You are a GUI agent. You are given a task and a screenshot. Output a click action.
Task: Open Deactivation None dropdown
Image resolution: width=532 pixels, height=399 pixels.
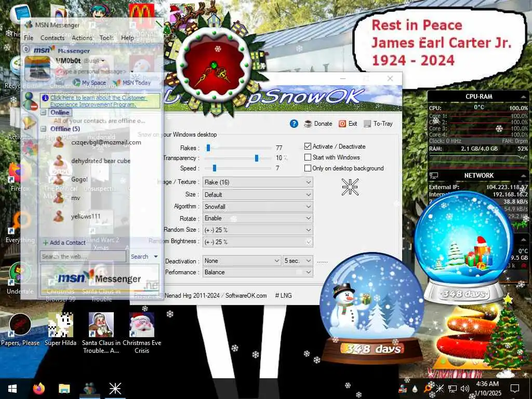pos(242,261)
